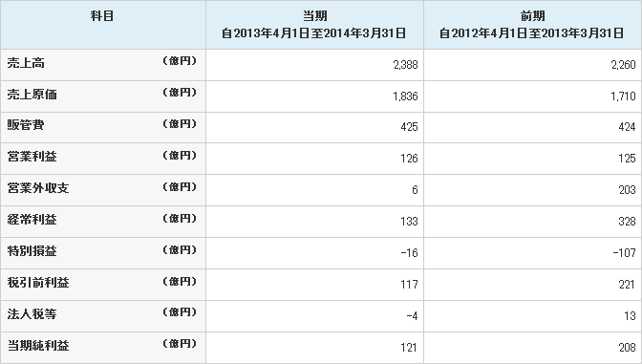Select the 前期 column header cell
Viewport: 642px width, 364px height.
point(532,25)
